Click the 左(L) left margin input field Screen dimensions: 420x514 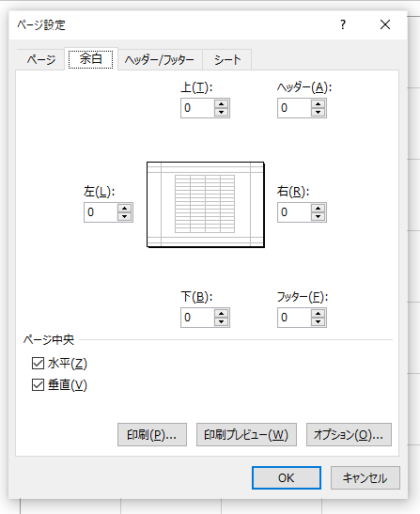[x=101, y=212]
